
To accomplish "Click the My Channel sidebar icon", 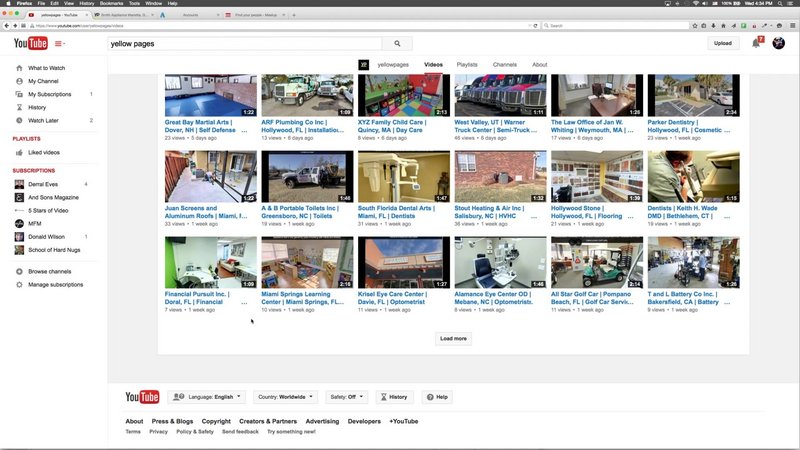I will [19, 81].
